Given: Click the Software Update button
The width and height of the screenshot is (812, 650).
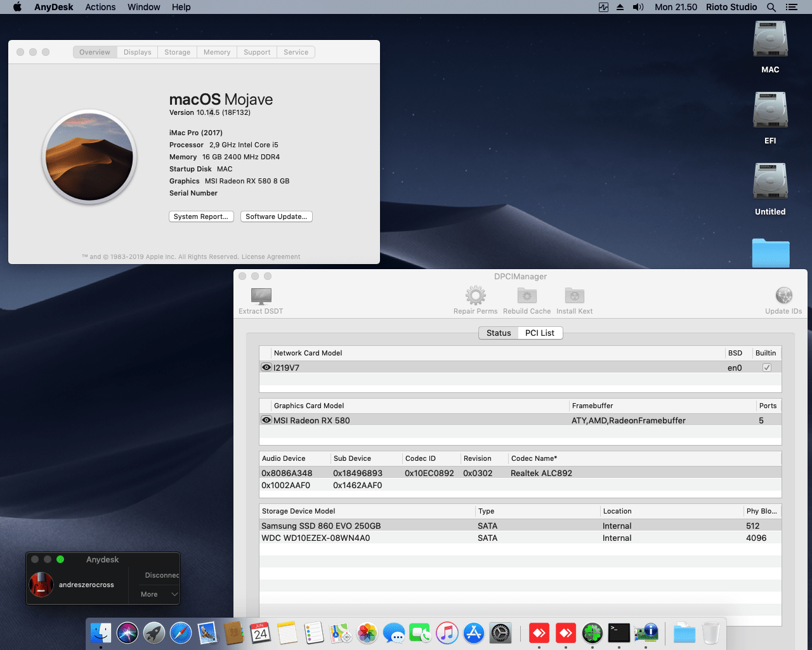Looking at the screenshot, I should click(x=276, y=216).
